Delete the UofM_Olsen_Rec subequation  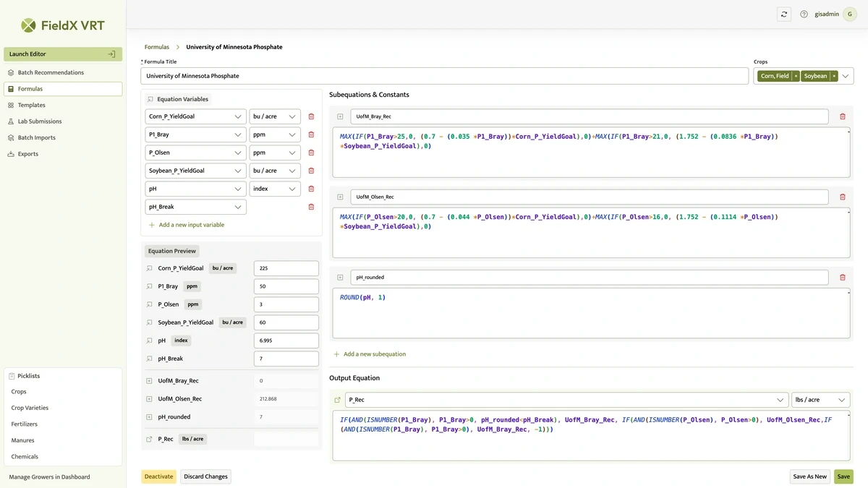(842, 197)
